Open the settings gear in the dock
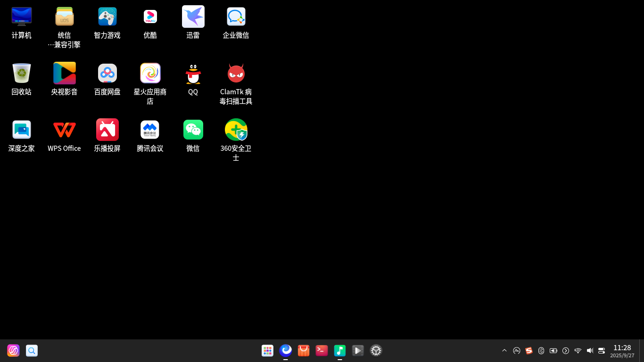This screenshot has height=362, width=644. [x=376, y=351]
